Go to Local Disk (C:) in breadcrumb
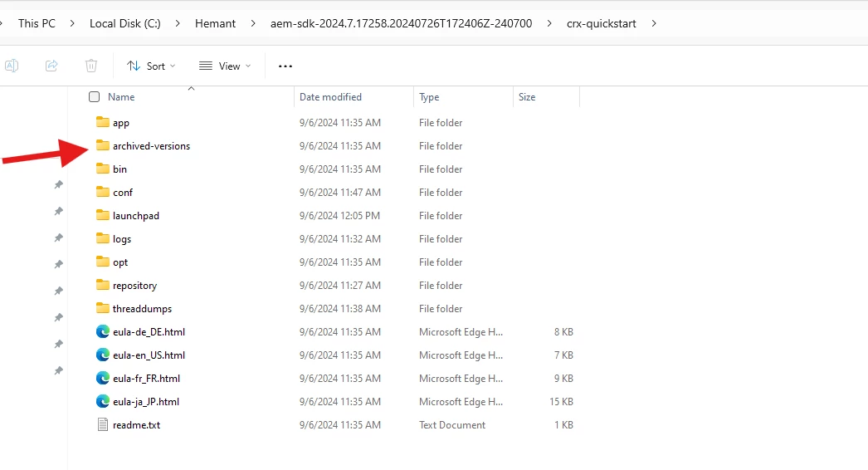Image resolution: width=868 pixels, height=470 pixels. [125, 23]
